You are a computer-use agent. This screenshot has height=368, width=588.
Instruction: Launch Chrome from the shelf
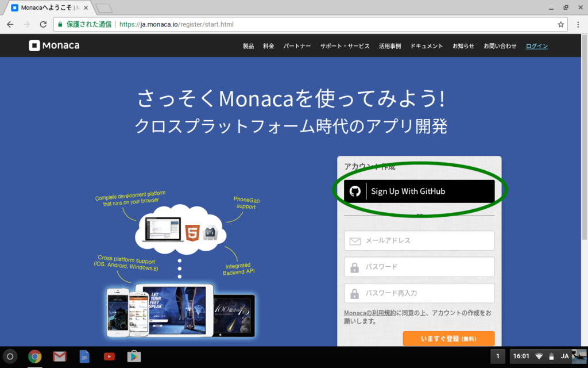click(35, 356)
